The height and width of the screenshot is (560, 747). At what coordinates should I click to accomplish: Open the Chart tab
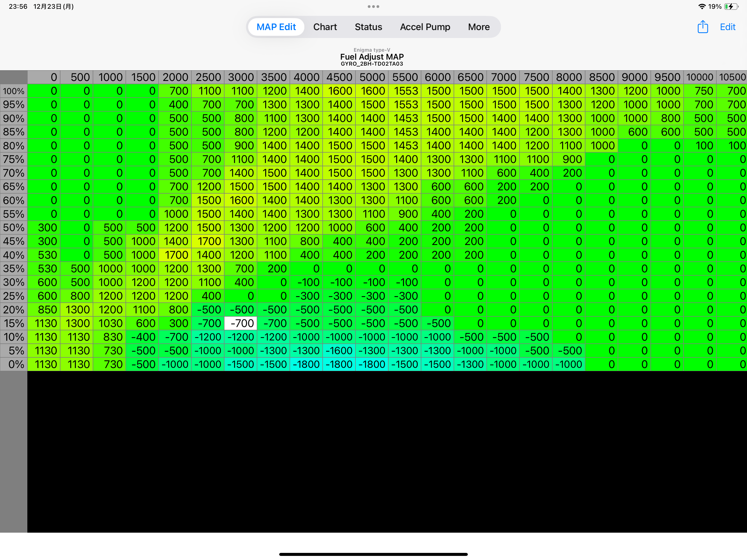point(325,27)
